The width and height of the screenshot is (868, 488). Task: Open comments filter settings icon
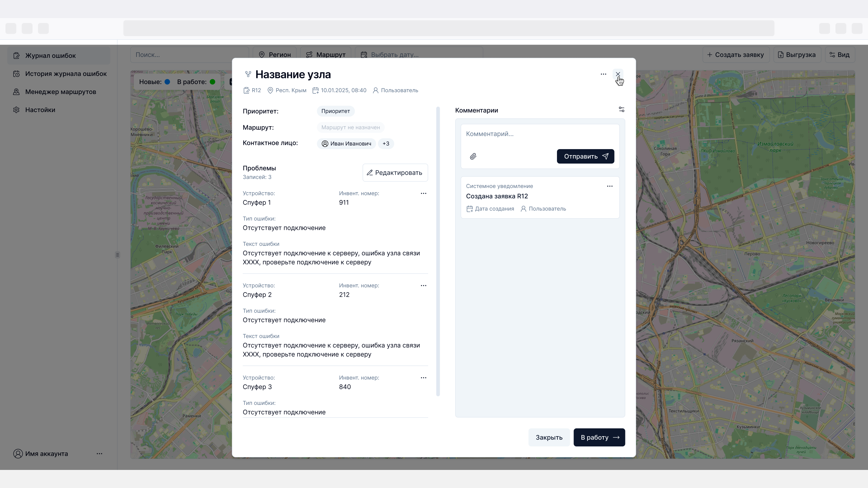621,109
